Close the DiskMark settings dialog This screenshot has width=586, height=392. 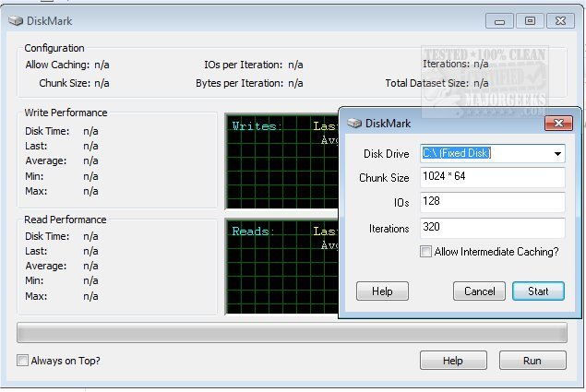(558, 123)
